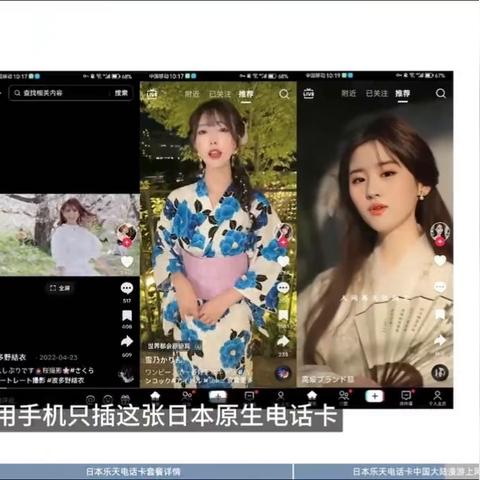Share the fan portrait video via arrow icon
The height and width of the screenshot is (480, 480).
coord(440,340)
